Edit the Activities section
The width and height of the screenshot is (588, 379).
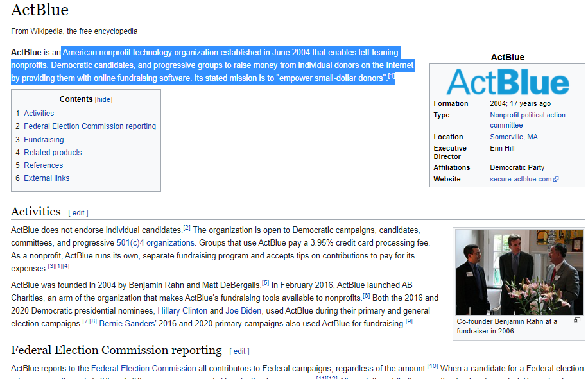click(x=78, y=213)
